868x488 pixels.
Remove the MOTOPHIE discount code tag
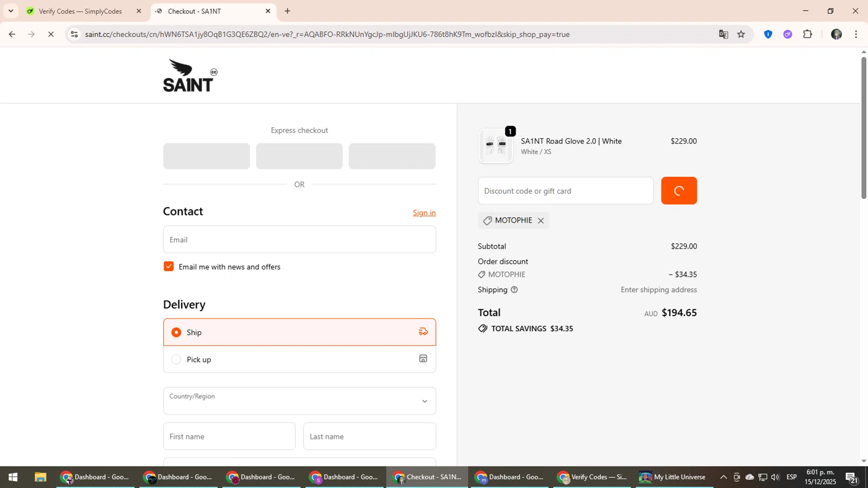(x=540, y=221)
